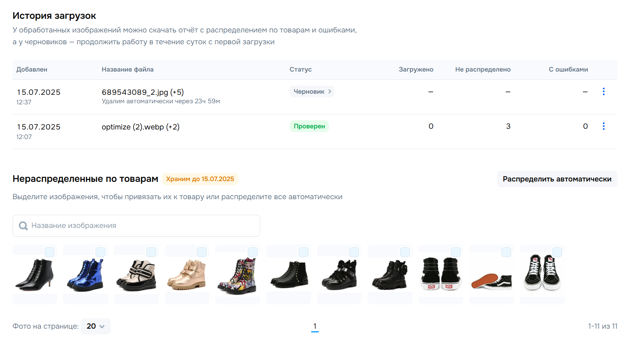Screen dimensions: 644x339
Task: Click the 12:07 timestamp
Action: tap(24, 137)
